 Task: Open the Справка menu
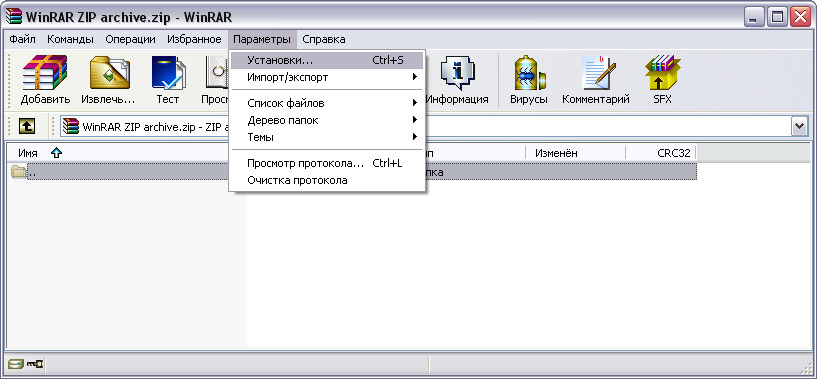(x=324, y=39)
